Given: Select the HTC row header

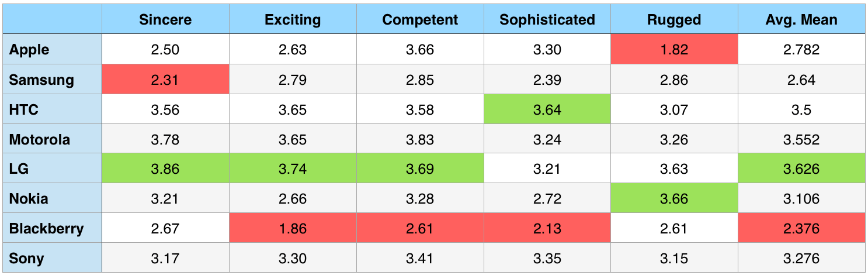Looking at the screenshot, I should (x=24, y=109).
